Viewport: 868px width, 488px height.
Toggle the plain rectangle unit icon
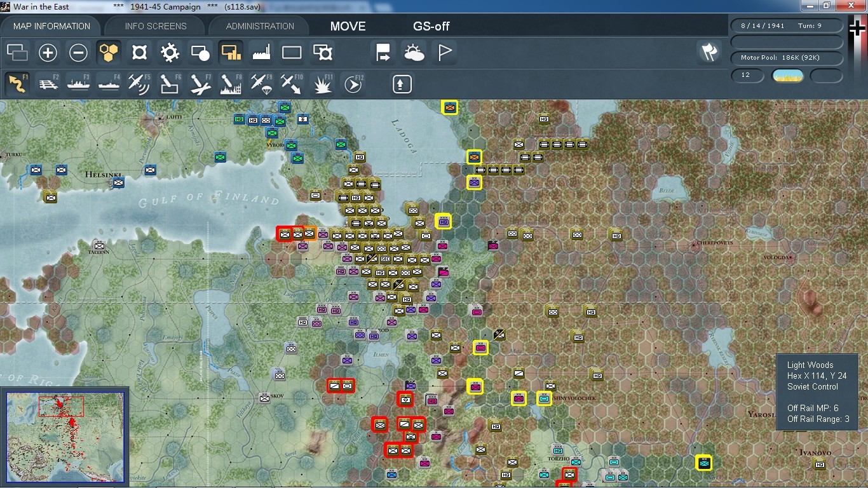(x=292, y=53)
